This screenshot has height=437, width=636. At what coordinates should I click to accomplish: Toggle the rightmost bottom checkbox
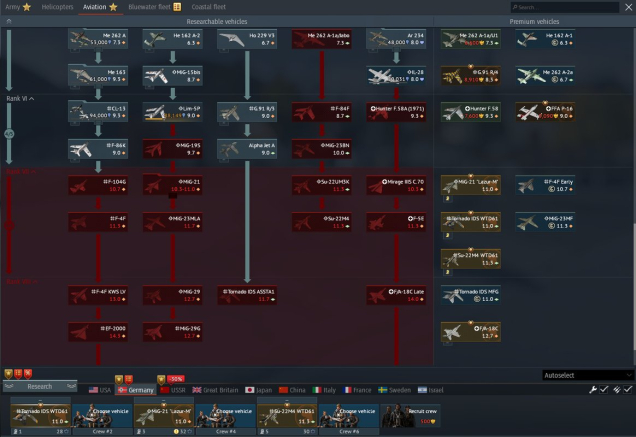(x=628, y=390)
